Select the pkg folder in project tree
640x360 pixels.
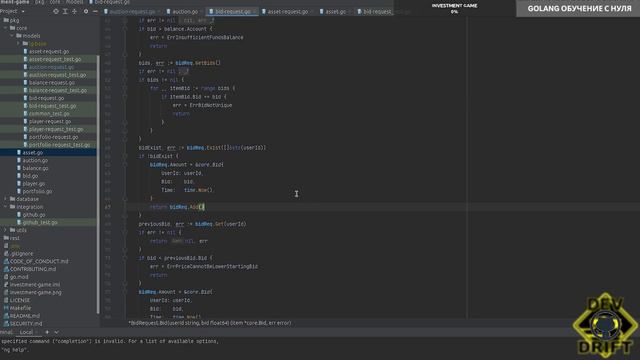pos(14,20)
